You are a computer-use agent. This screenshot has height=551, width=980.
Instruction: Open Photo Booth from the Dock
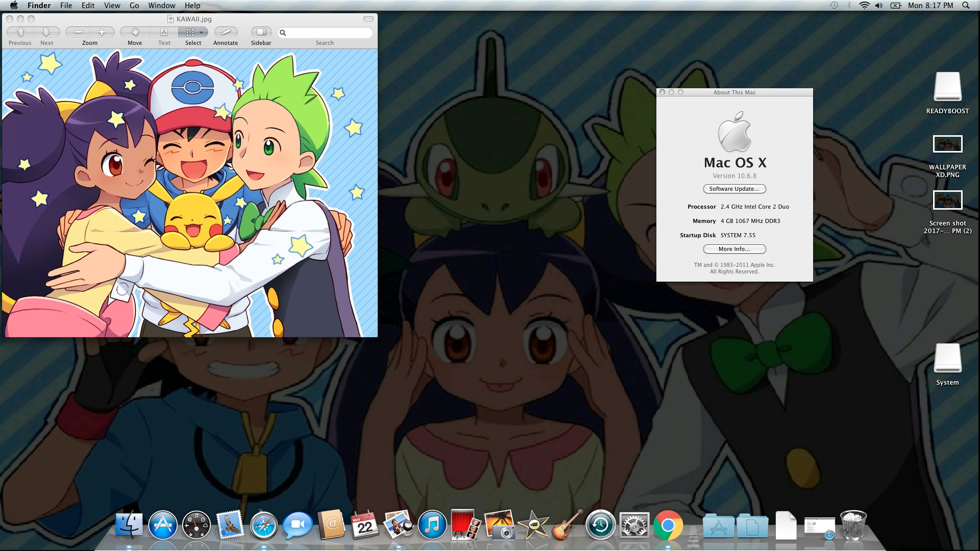[465, 524]
